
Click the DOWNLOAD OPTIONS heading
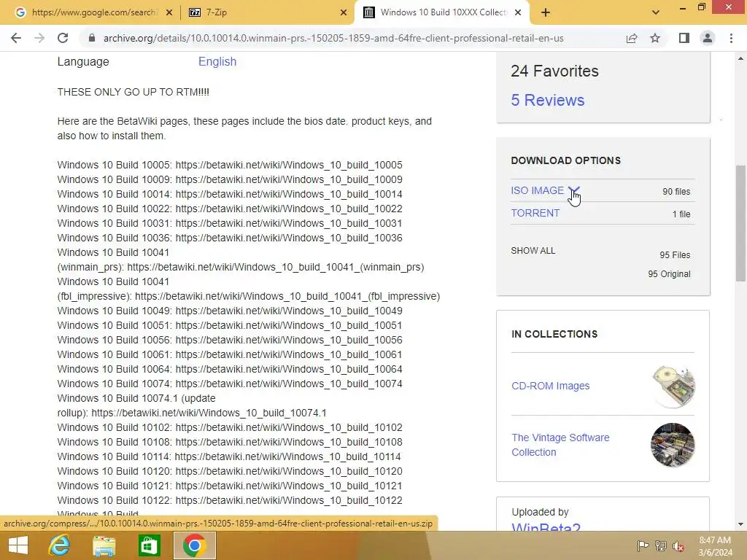pos(565,160)
